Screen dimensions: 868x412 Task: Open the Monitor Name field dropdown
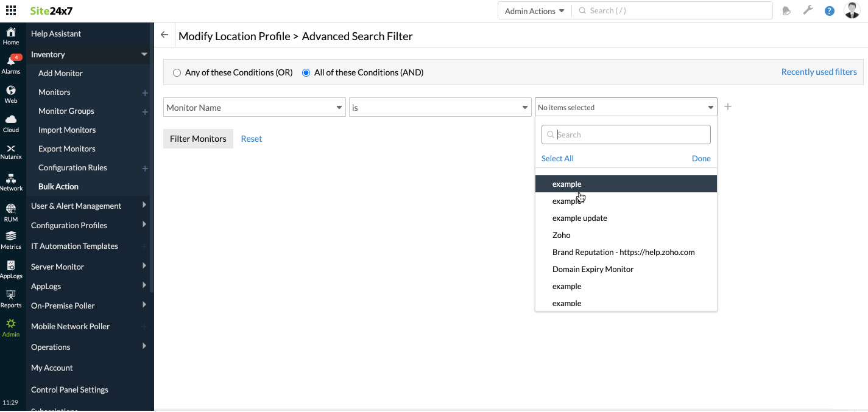(x=255, y=108)
